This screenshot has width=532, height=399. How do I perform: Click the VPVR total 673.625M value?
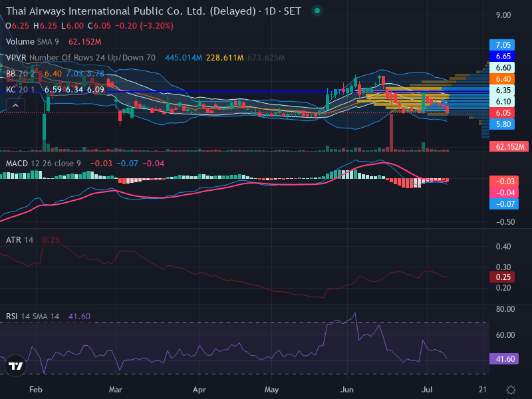[x=266, y=58]
